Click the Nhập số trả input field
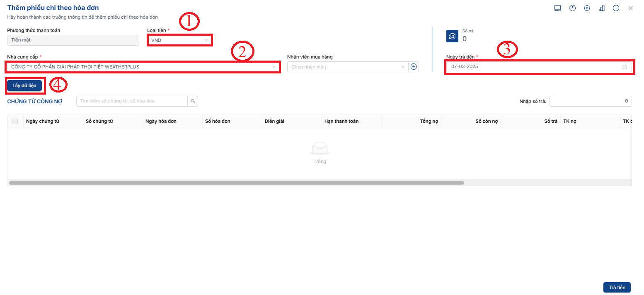 [590, 101]
